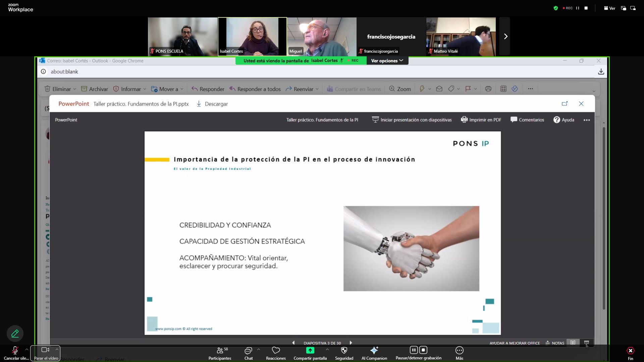The image size is (644, 362).
Task: Open the Ver view menu
Action: (x=609, y=8)
